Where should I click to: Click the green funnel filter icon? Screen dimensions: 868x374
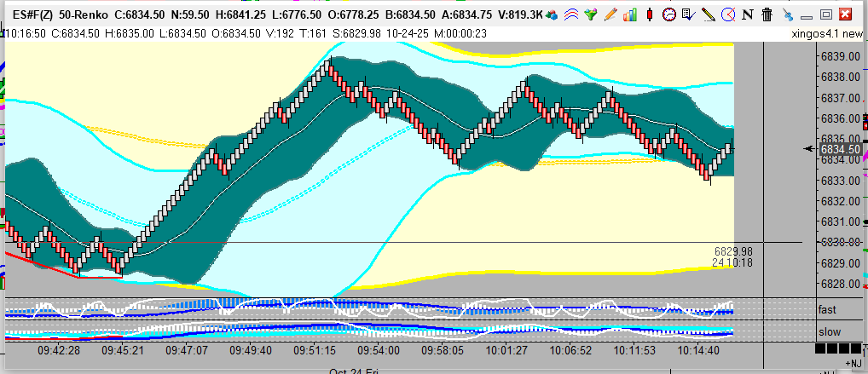click(589, 14)
